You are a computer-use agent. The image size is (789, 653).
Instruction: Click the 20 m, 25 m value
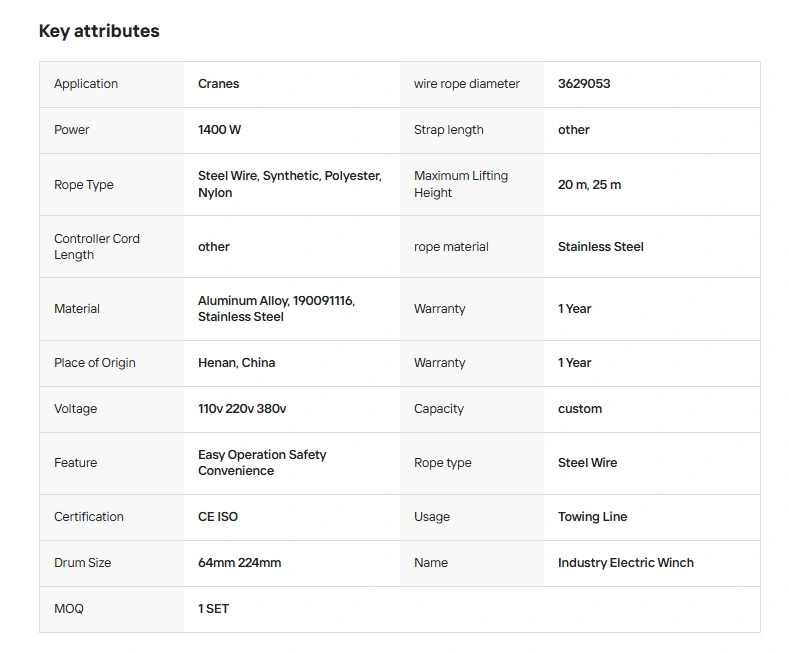tap(589, 185)
